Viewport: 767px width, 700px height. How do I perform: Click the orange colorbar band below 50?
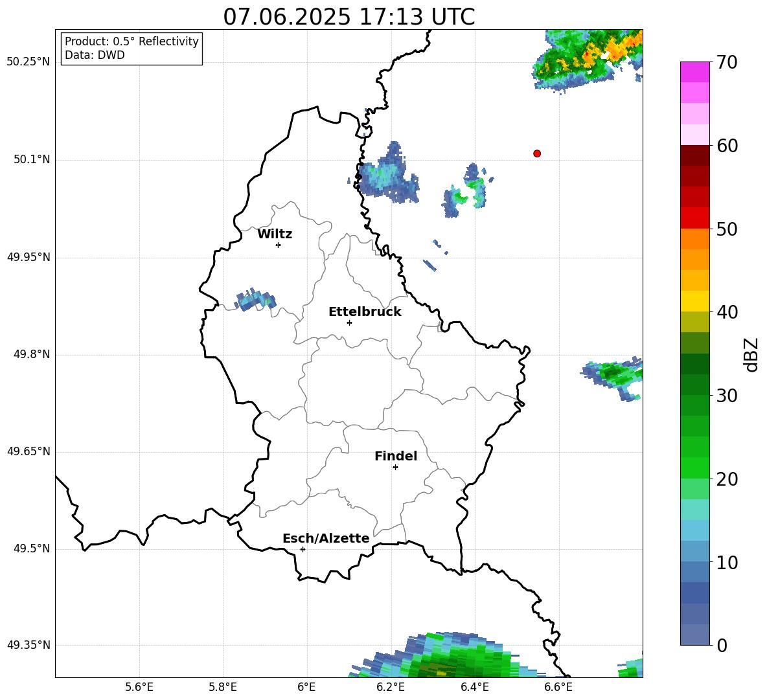tap(695, 239)
